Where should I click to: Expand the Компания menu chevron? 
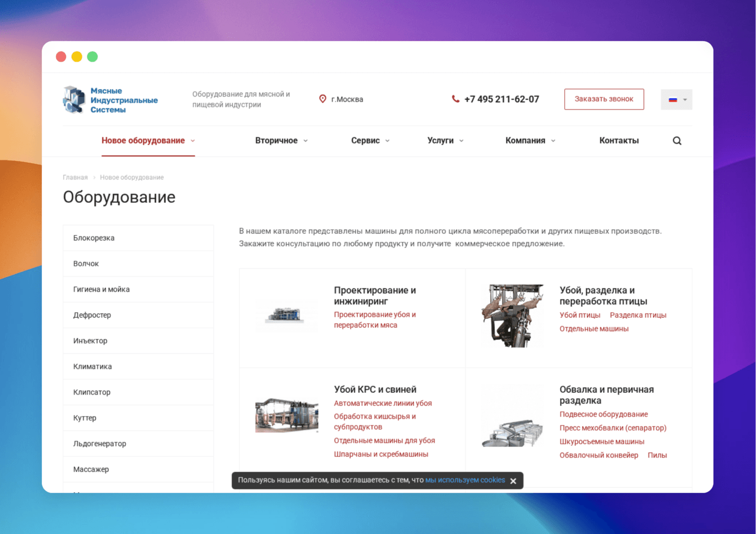pyautogui.click(x=553, y=141)
